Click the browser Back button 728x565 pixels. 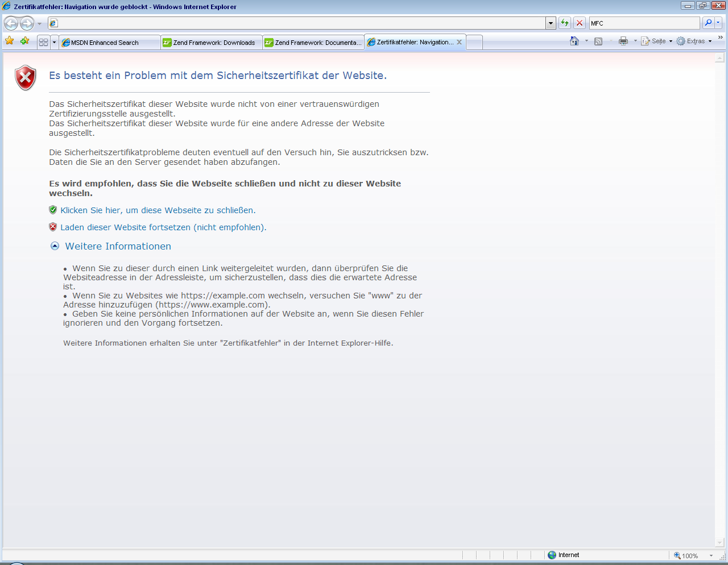click(x=11, y=23)
